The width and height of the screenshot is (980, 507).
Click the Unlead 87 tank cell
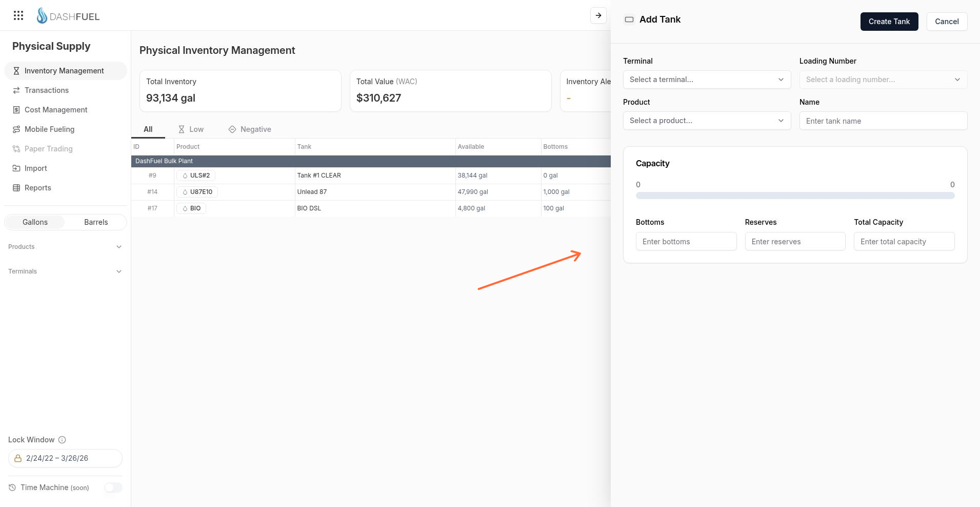(x=375, y=192)
